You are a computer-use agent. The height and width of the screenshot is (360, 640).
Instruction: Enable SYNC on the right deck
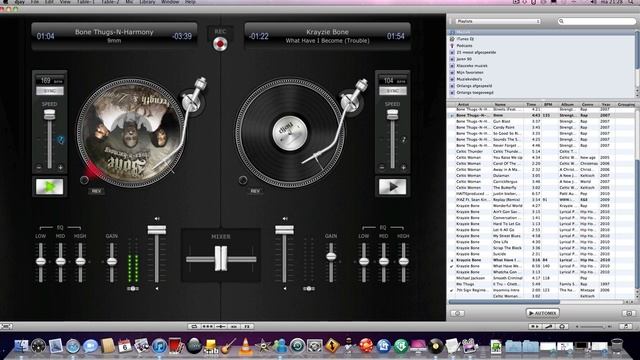coord(393,91)
